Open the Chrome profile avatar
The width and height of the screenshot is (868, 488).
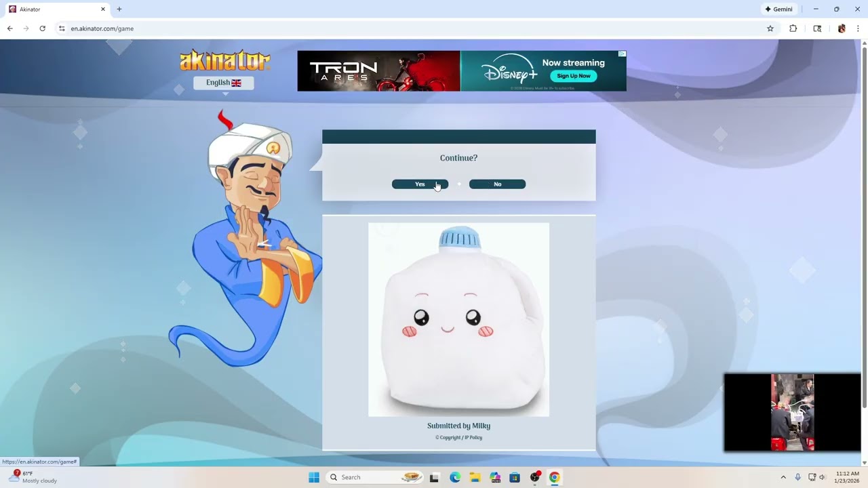842,28
